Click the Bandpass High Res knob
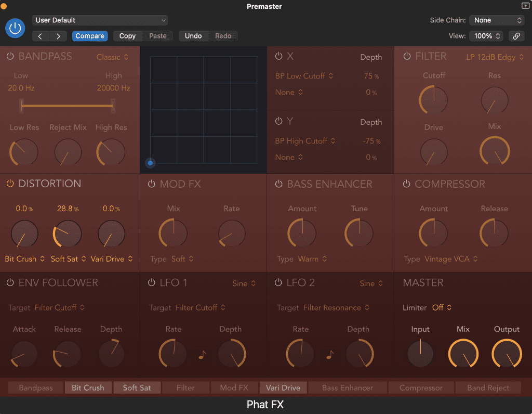This screenshot has height=414, width=532. tap(111, 152)
